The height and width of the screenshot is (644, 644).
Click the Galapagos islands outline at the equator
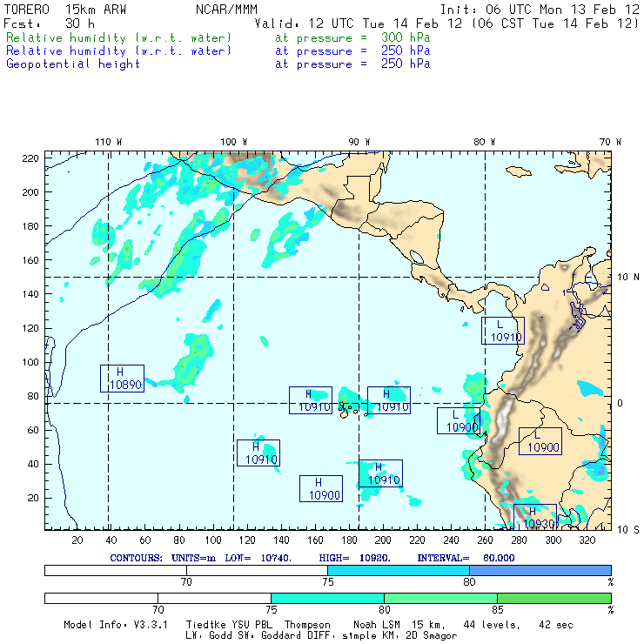[348, 406]
